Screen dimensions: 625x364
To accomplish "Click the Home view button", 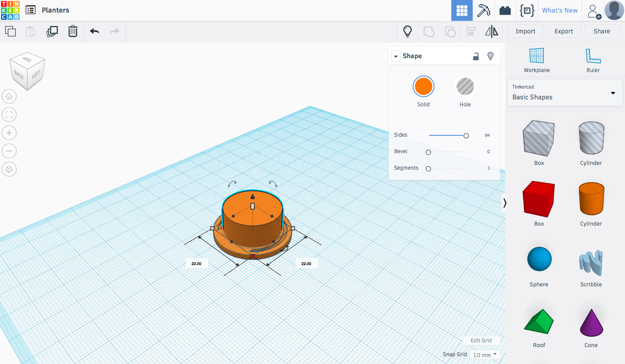I will click(9, 96).
